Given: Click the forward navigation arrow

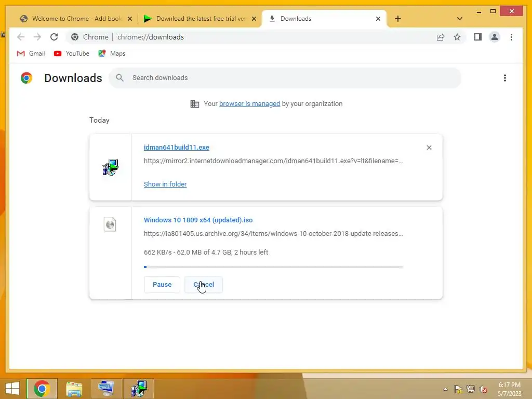Looking at the screenshot, I should [37, 37].
